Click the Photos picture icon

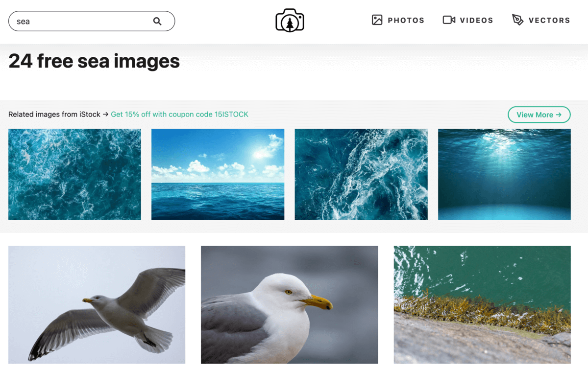[x=377, y=20]
